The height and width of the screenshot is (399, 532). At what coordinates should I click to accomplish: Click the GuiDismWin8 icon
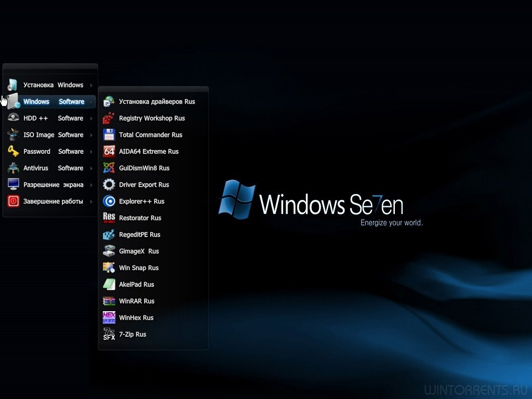click(x=109, y=168)
